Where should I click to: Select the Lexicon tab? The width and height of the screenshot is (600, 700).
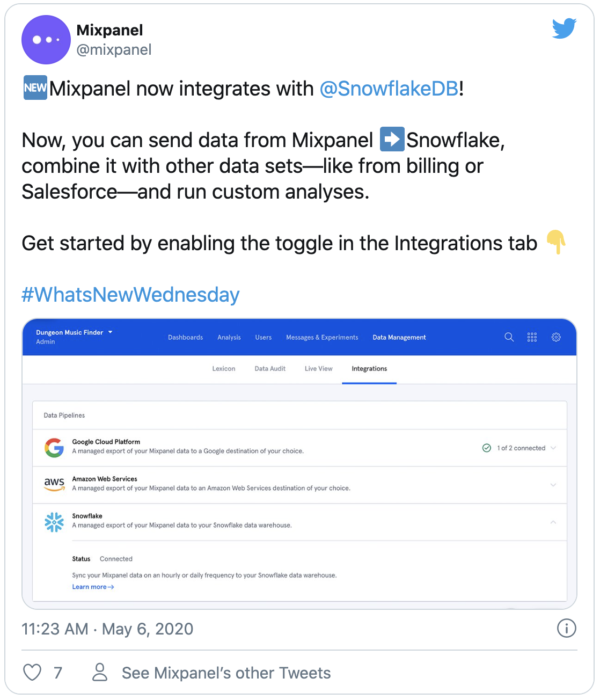(x=224, y=369)
